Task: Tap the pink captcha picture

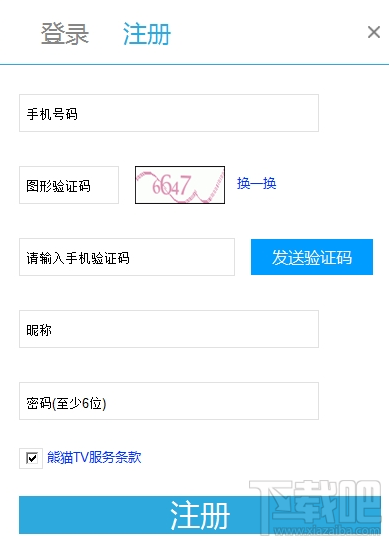Action: point(180,185)
